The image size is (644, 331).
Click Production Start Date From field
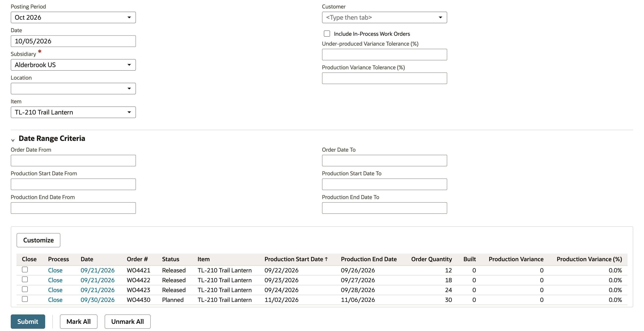pyautogui.click(x=73, y=185)
